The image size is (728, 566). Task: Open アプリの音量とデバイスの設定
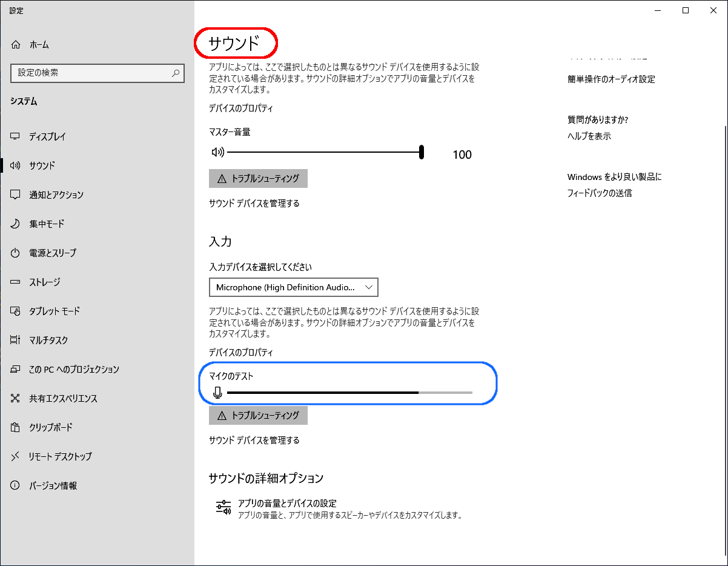(339, 509)
